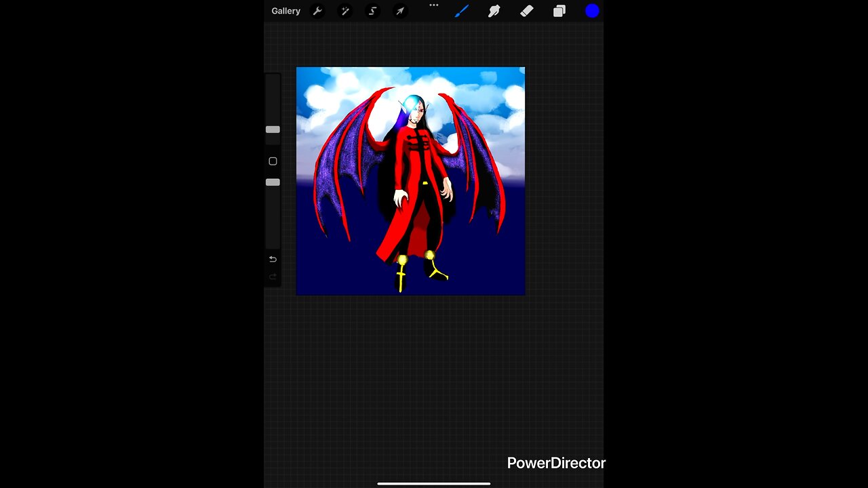Redo the last action
The width and height of the screenshot is (868, 488).
(x=273, y=277)
